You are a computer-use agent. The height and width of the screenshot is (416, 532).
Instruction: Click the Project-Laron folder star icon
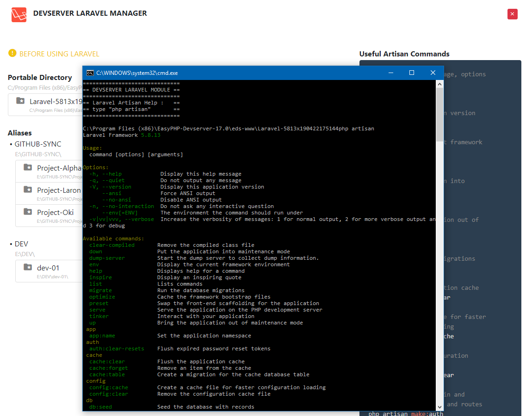click(28, 190)
